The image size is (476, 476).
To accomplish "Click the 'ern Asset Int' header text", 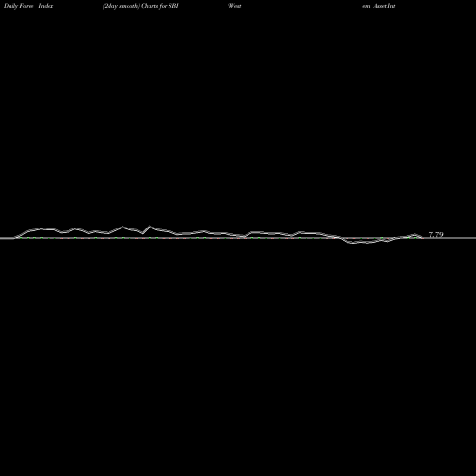I will coord(379,6).
